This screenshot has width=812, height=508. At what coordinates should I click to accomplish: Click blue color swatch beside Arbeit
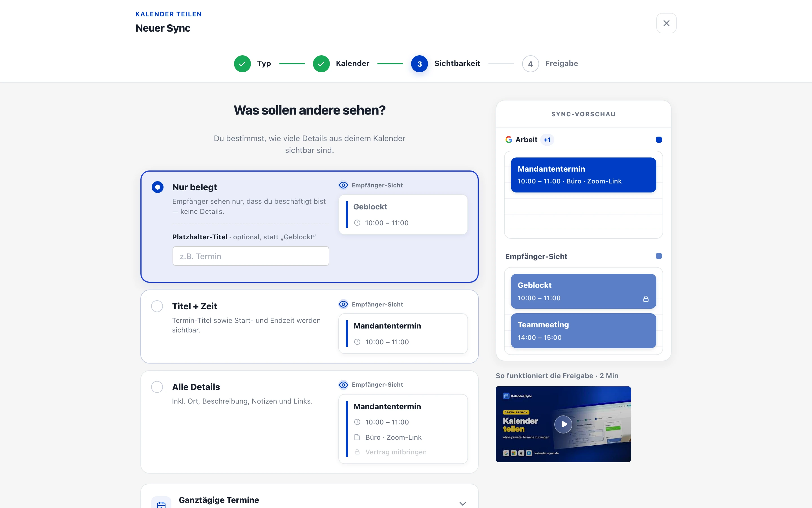[x=659, y=140]
